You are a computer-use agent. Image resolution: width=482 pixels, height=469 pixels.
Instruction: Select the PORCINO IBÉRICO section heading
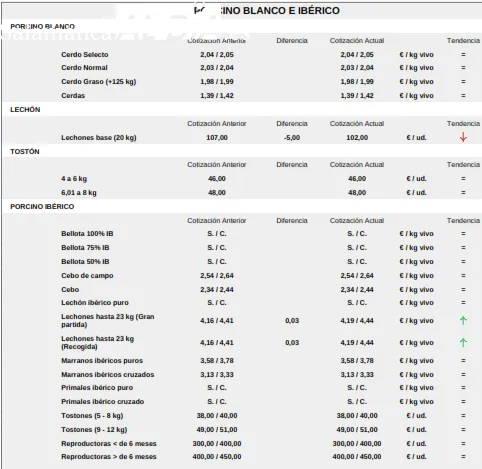click(x=42, y=207)
